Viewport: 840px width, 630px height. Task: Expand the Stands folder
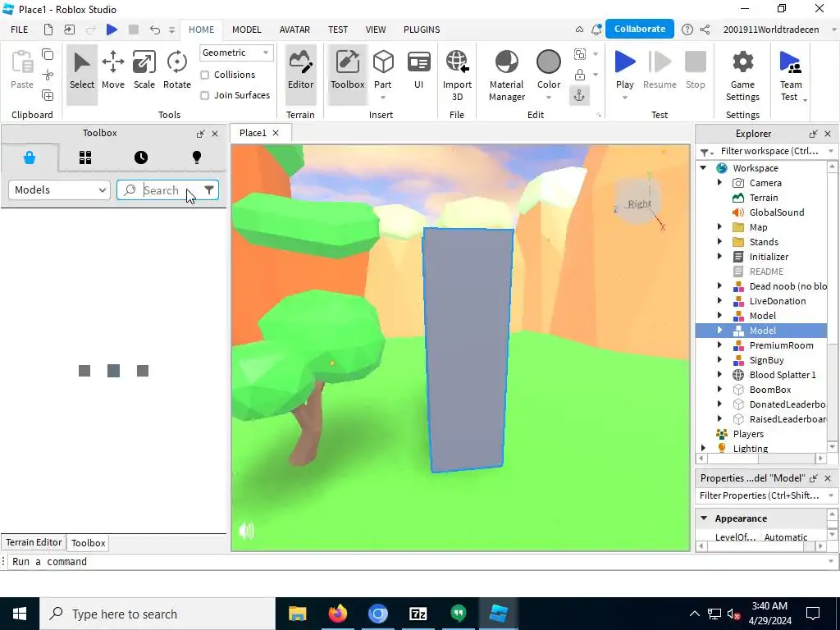(x=719, y=242)
